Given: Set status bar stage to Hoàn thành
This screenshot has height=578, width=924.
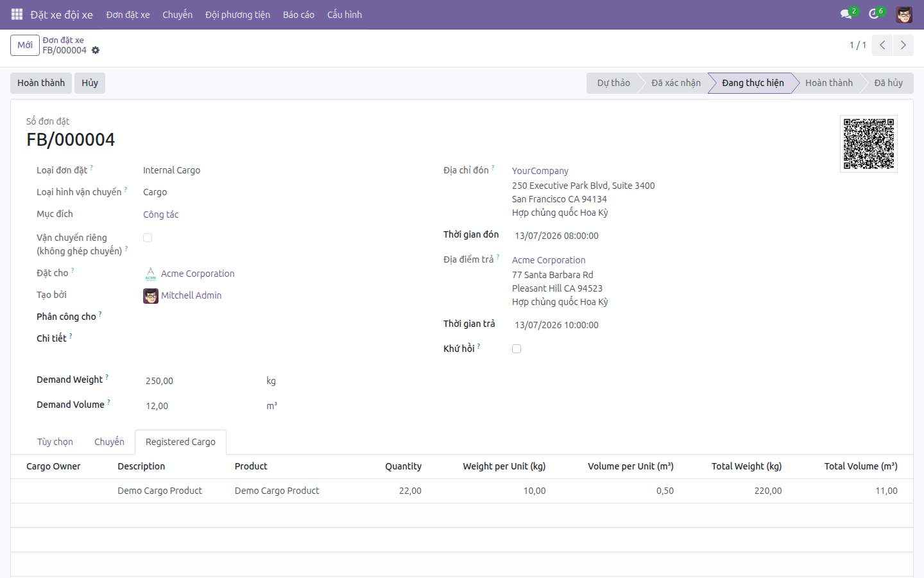Looking at the screenshot, I should [x=828, y=83].
